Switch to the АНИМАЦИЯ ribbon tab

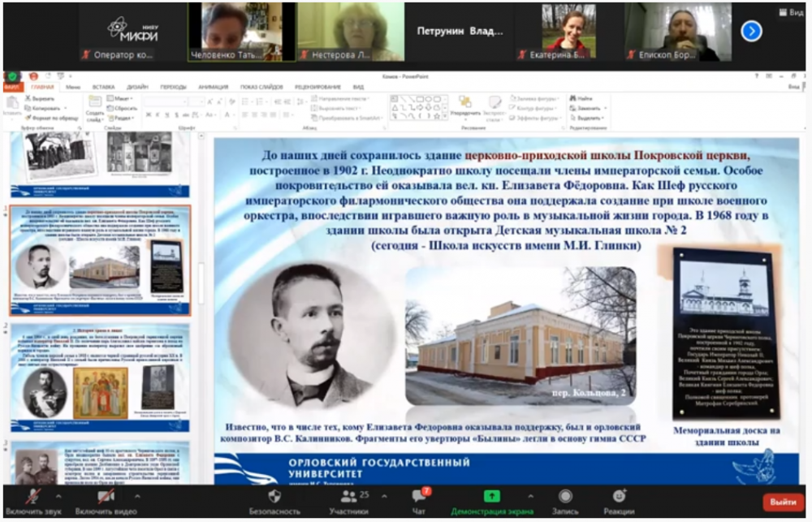point(213,86)
